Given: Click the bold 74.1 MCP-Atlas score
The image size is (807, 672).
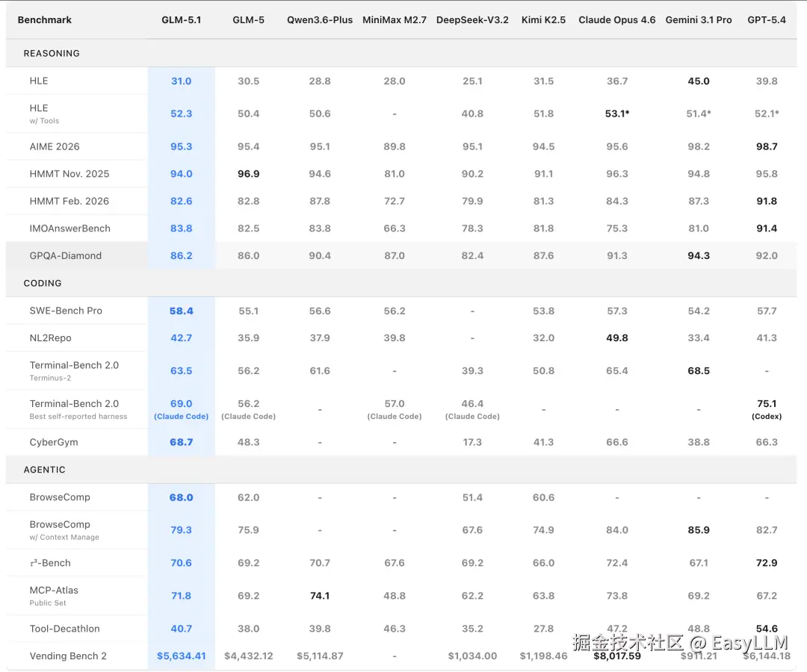Looking at the screenshot, I should point(320,596).
